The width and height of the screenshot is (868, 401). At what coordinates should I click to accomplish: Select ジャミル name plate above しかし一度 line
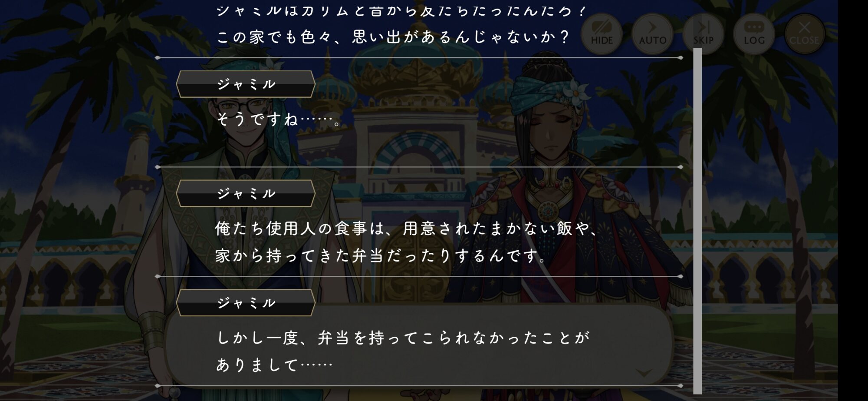point(246,303)
